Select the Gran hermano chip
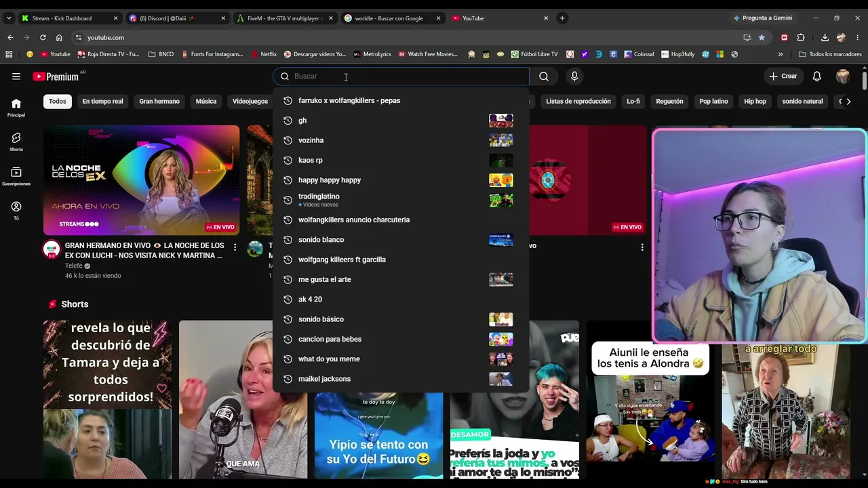868x488 pixels. pos(159,101)
